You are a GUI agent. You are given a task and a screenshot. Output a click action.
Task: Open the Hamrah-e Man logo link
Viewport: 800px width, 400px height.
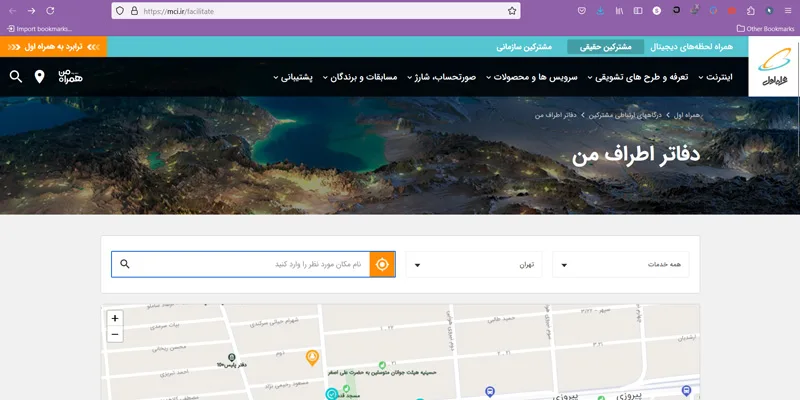[x=70, y=77]
